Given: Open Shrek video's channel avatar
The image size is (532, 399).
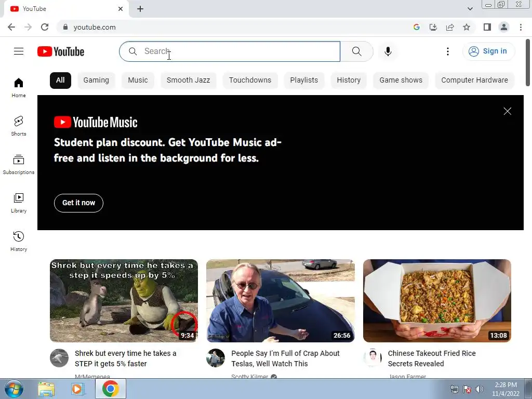Looking at the screenshot, I should click(x=59, y=358).
